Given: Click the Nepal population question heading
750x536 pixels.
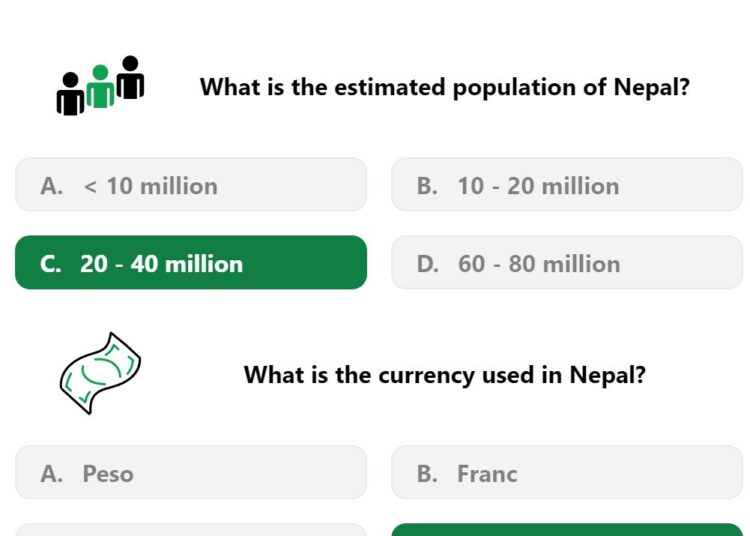Looking at the screenshot, I should [x=445, y=88].
